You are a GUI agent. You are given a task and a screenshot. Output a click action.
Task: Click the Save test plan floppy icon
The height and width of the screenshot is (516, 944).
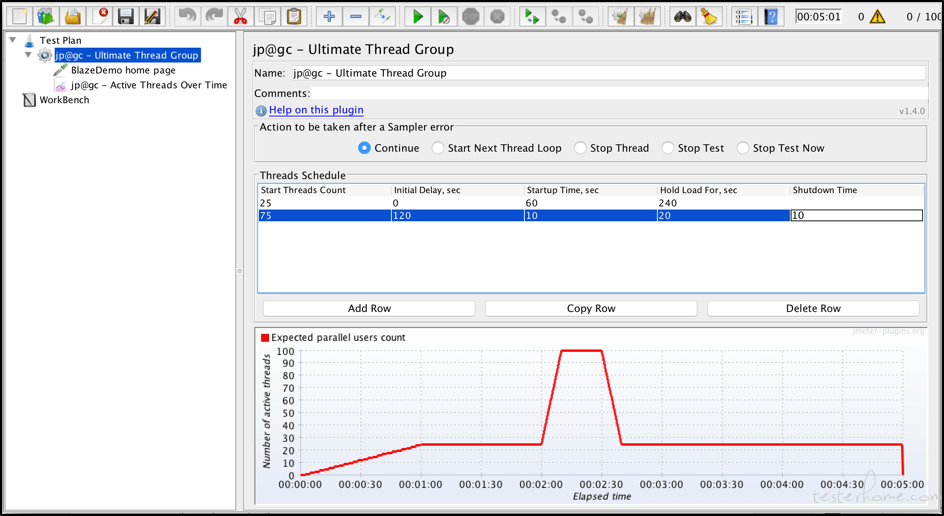coord(125,16)
